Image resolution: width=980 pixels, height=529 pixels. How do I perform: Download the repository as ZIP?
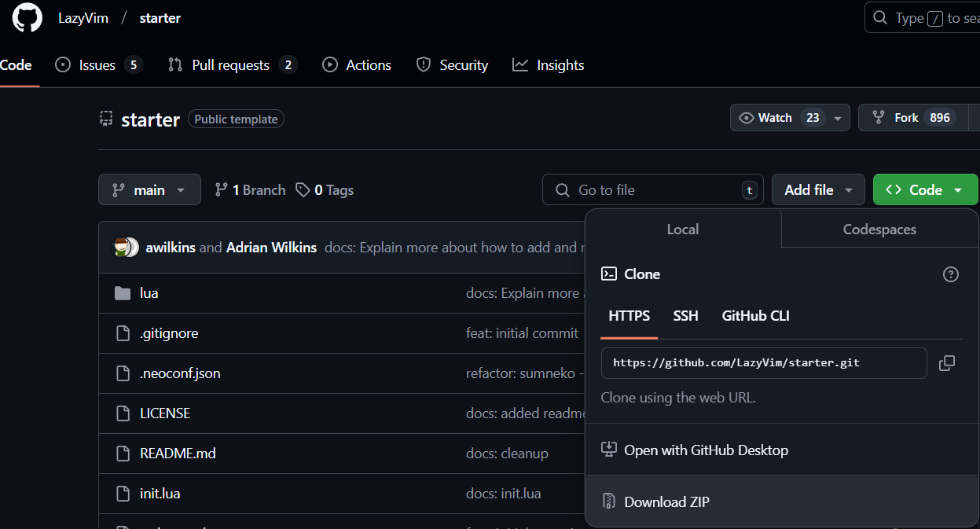pyautogui.click(x=782, y=501)
